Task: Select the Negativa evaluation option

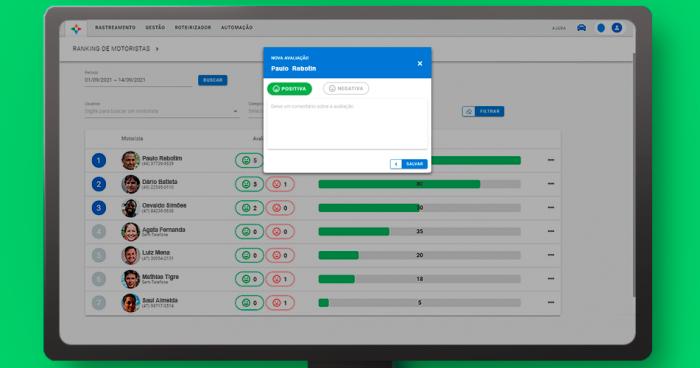Action: [x=346, y=88]
